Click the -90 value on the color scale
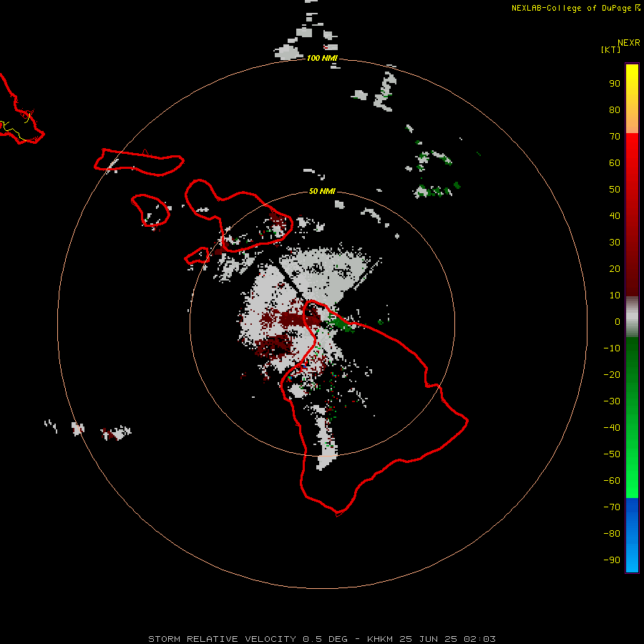Screen dimensions: 644x644 point(612,560)
